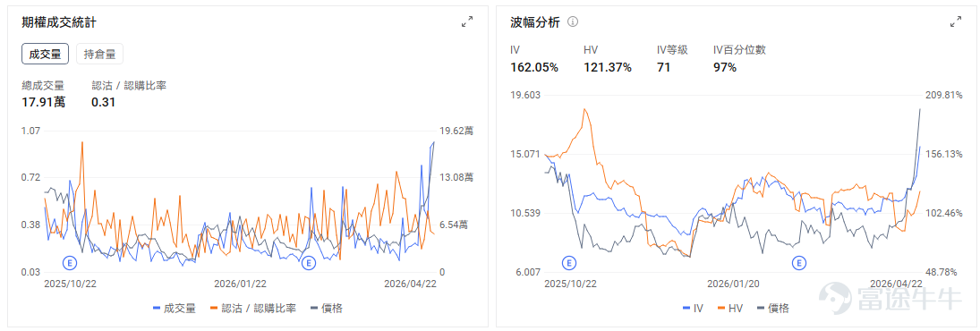980x331 pixels.
Task: Click the 102.46% axis label
Action: coord(943,214)
